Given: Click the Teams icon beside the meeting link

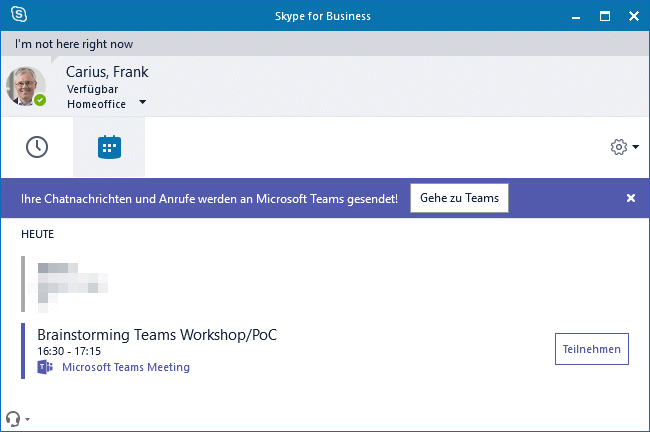Looking at the screenshot, I should pos(45,367).
